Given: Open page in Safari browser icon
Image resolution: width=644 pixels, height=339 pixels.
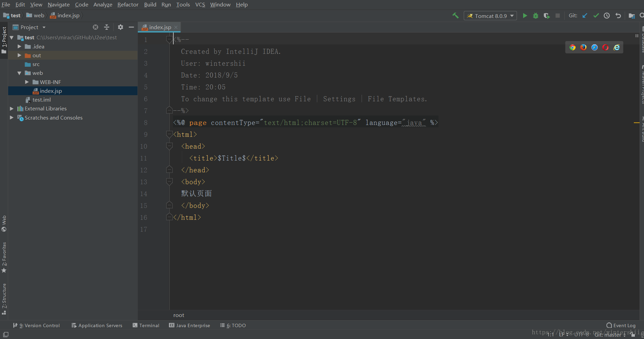Looking at the screenshot, I should pos(595,47).
